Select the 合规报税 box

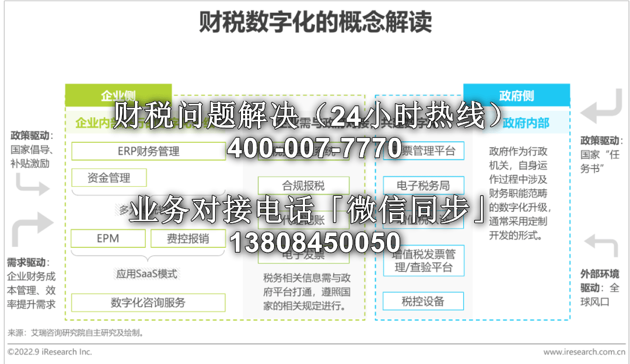[x=303, y=185]
